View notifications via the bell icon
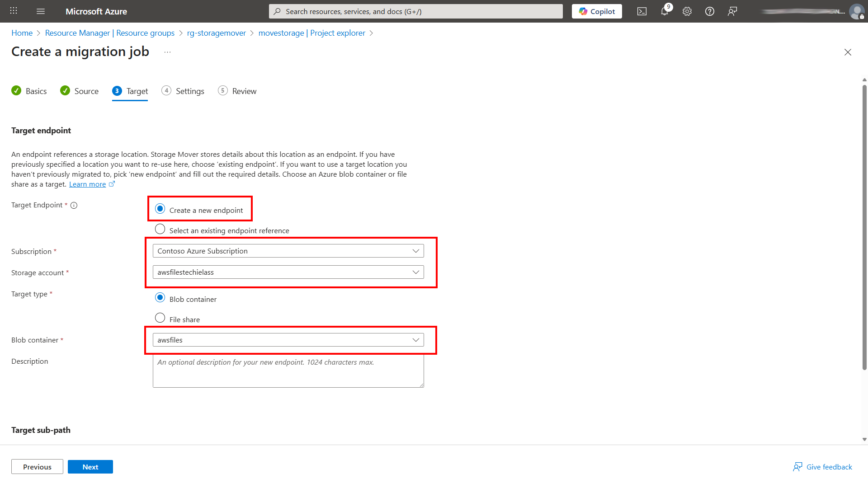 point(664,11)
